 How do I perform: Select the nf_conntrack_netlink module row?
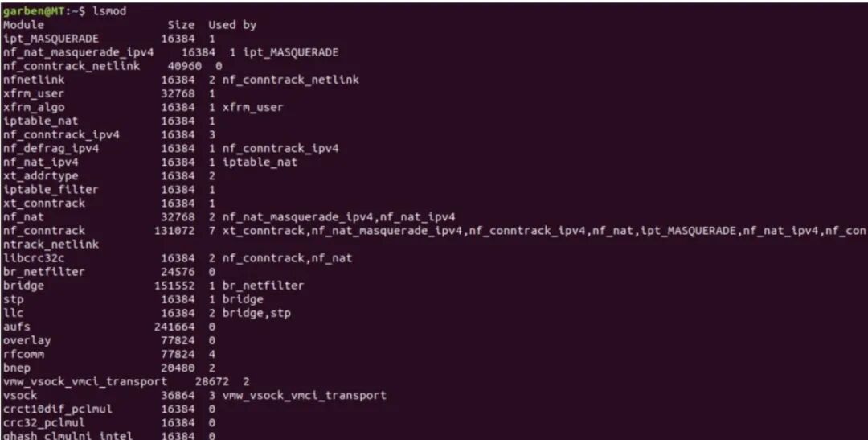(x=113, y=66)
